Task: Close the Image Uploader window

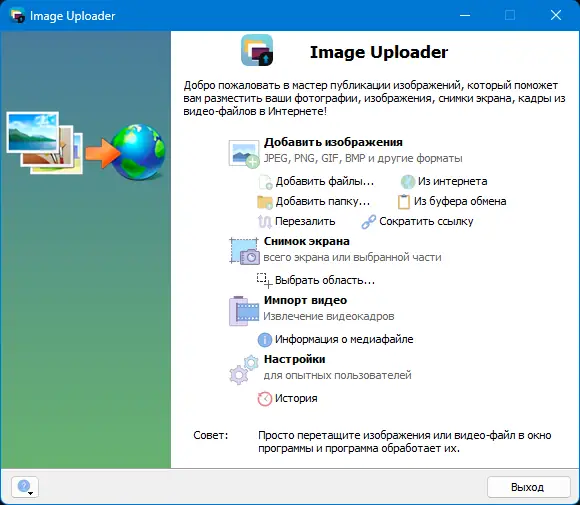Action: click(x=556, y=16)
